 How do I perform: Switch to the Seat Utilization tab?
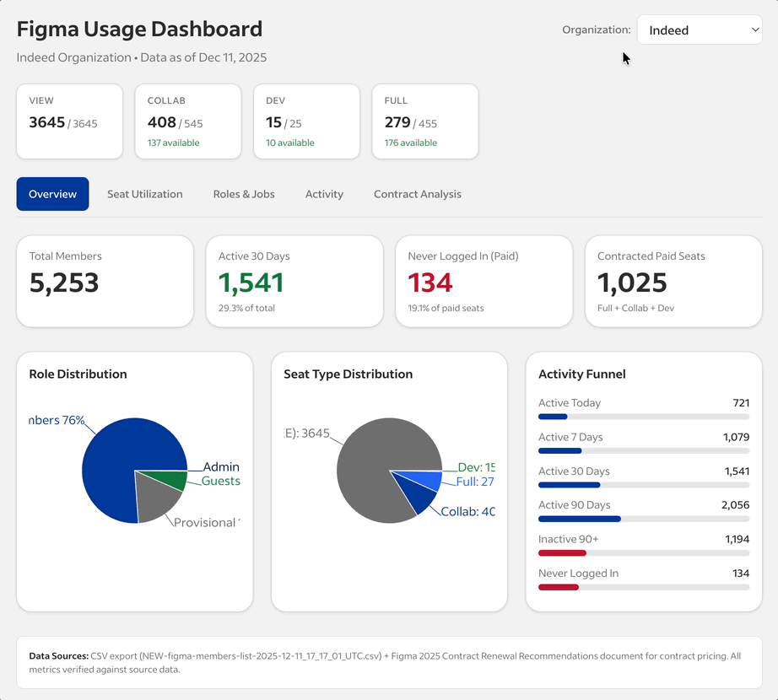[x=144, y=194]
